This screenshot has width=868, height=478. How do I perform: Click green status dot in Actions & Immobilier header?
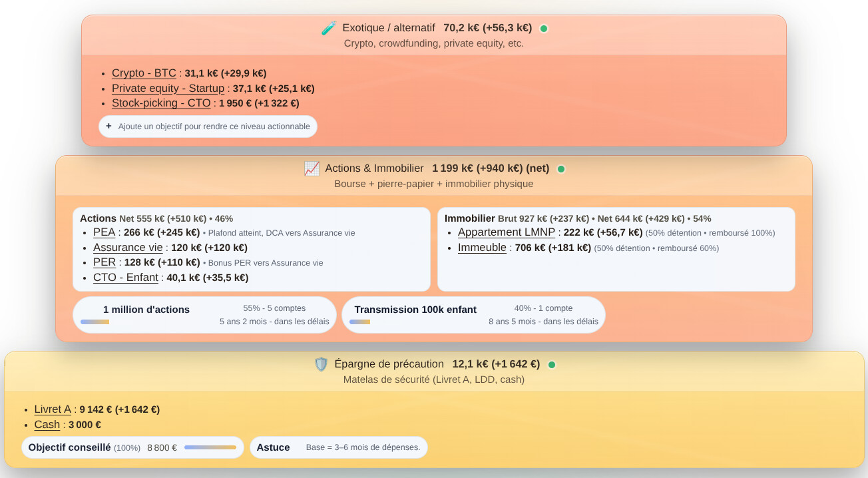561,169
